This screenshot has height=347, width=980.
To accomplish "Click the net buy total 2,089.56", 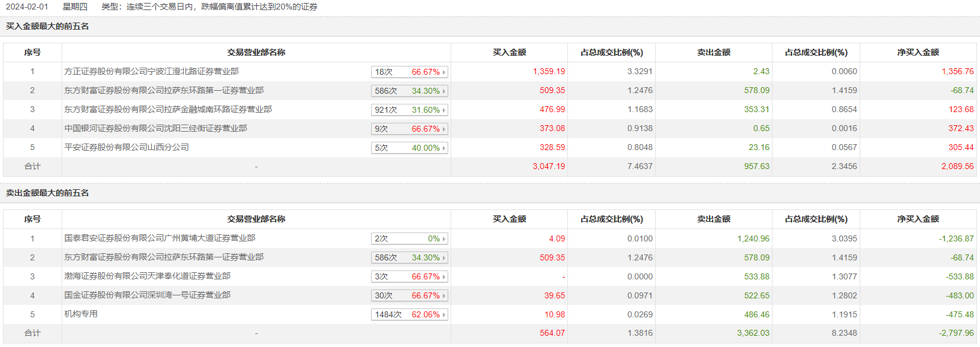I will tap(957, 167).
